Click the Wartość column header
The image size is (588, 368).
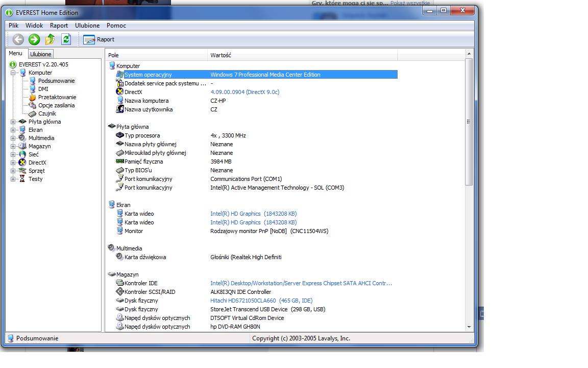click(x=302, y=55)
